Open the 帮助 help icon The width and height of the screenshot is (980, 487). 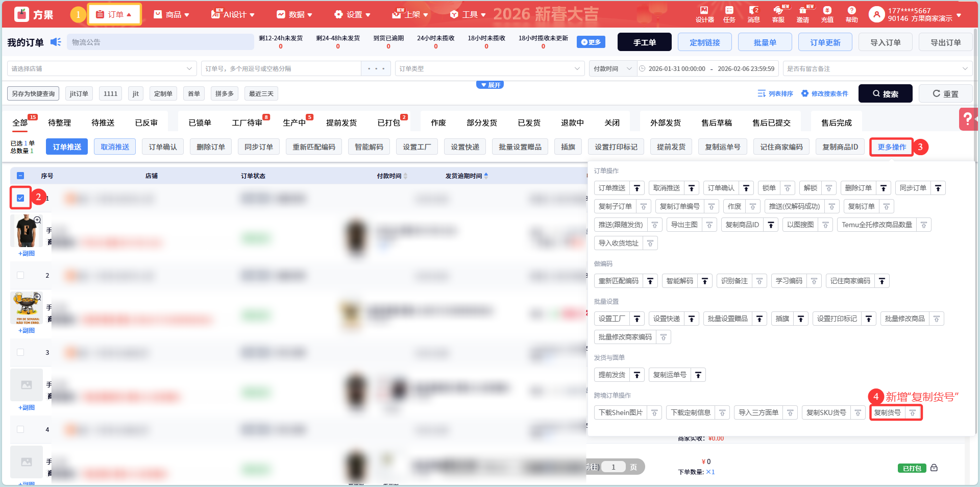pyautogui.click(x=851, y=14)
